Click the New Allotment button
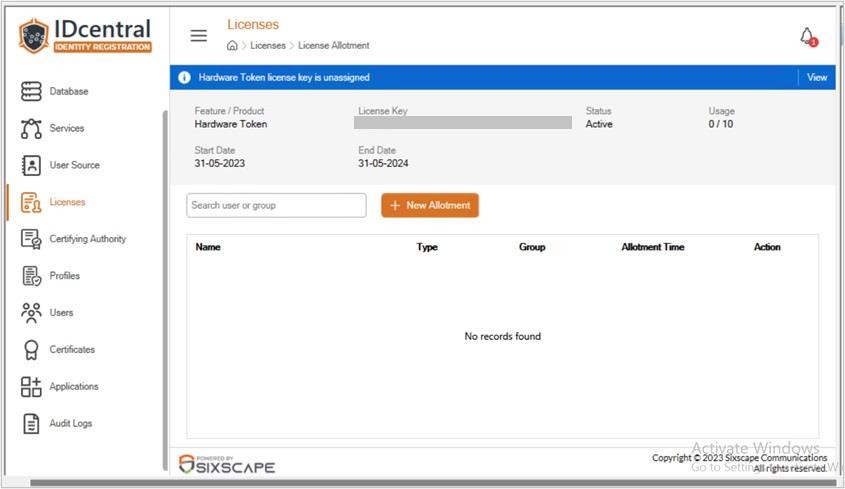The height and width of the screenshot is (489, 845). tap(430, 205)
